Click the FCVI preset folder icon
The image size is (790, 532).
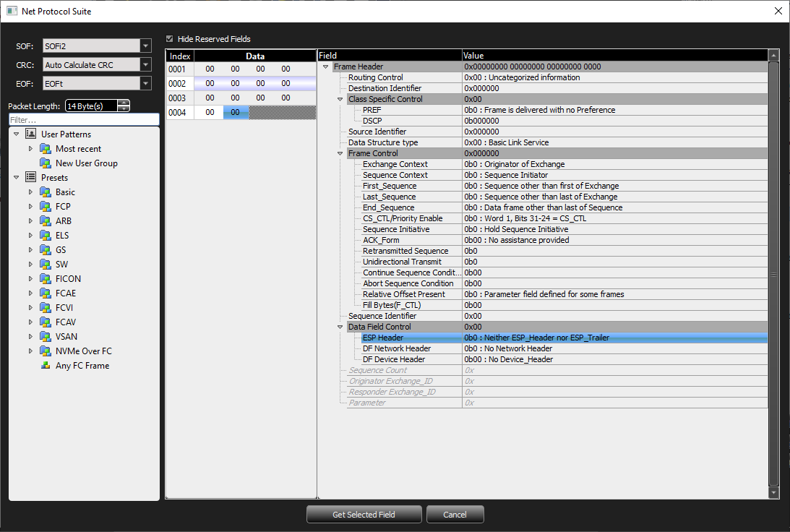[x=46, y=307]
